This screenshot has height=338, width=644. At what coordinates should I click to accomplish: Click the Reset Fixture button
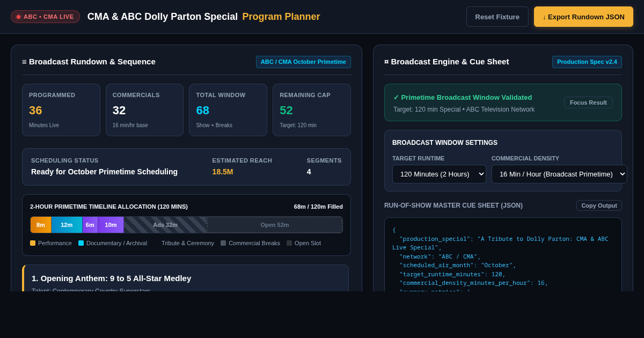tap(497, 17)
